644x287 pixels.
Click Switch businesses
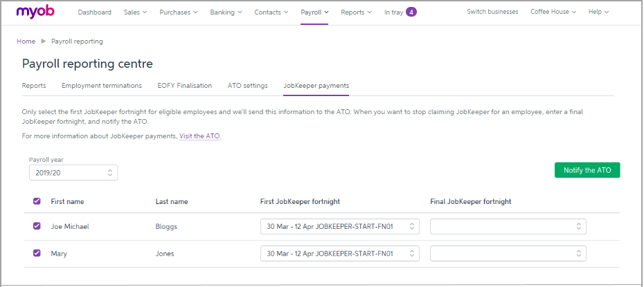click(x=491, y=12)
